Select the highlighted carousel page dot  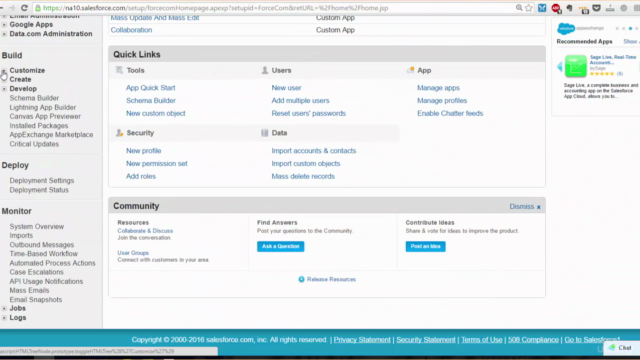pyautogui.click(x=630, y=29)
